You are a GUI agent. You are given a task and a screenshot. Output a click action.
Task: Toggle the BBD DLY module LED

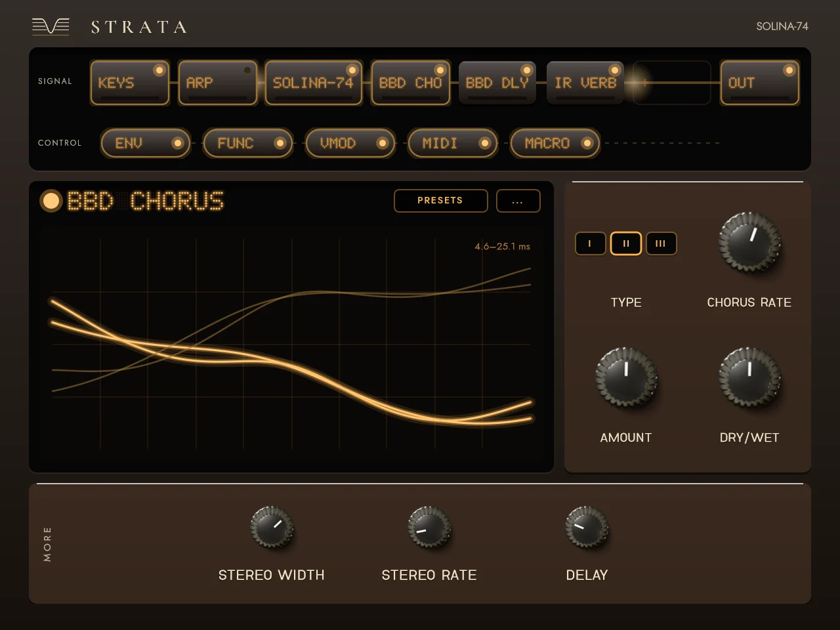526,70
